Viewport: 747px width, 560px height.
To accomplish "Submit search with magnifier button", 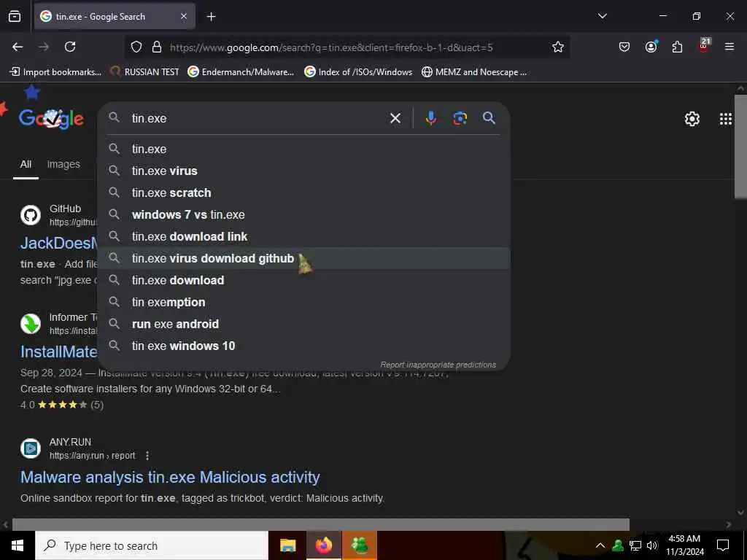I will point(489,118).
